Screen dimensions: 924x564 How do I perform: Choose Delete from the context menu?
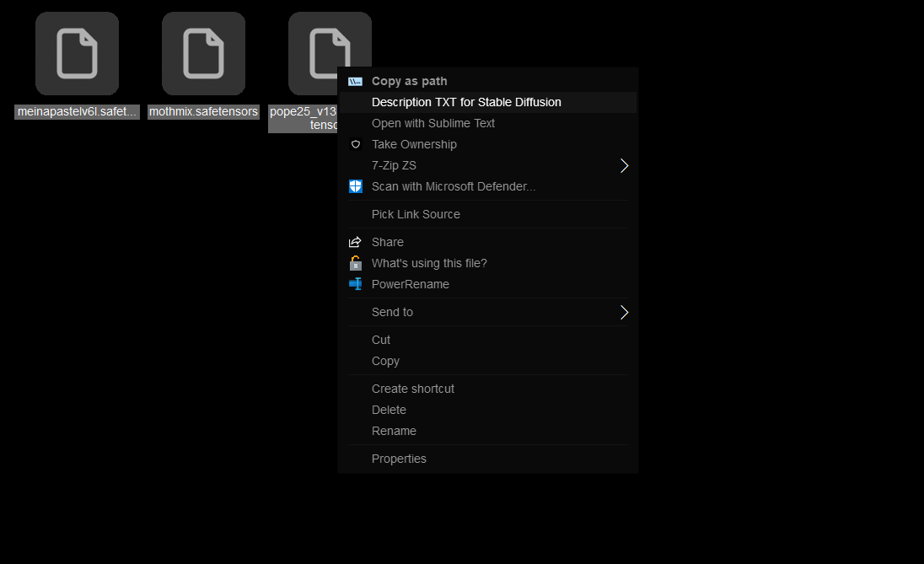pos(488,410)
